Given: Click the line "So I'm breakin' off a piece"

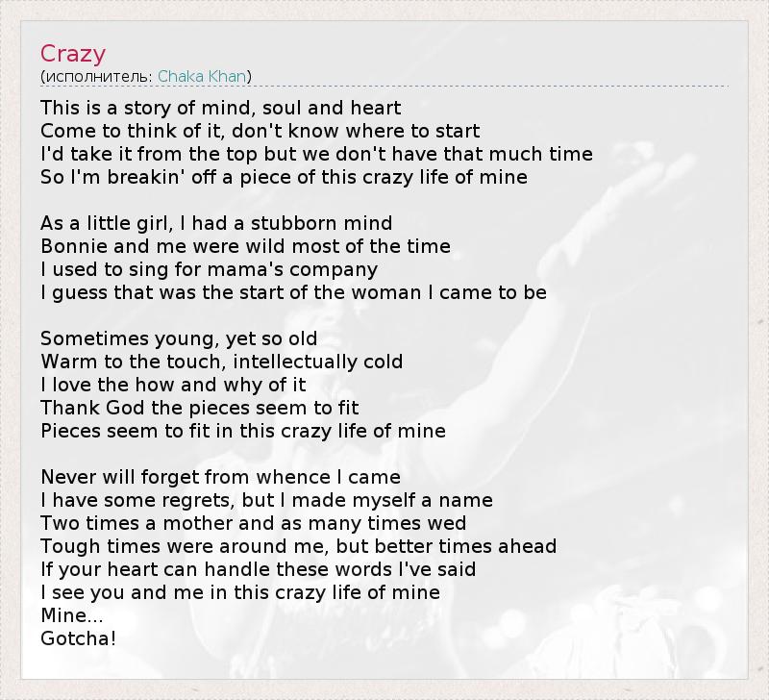Looking at the screenshot, I should point(284,177).
